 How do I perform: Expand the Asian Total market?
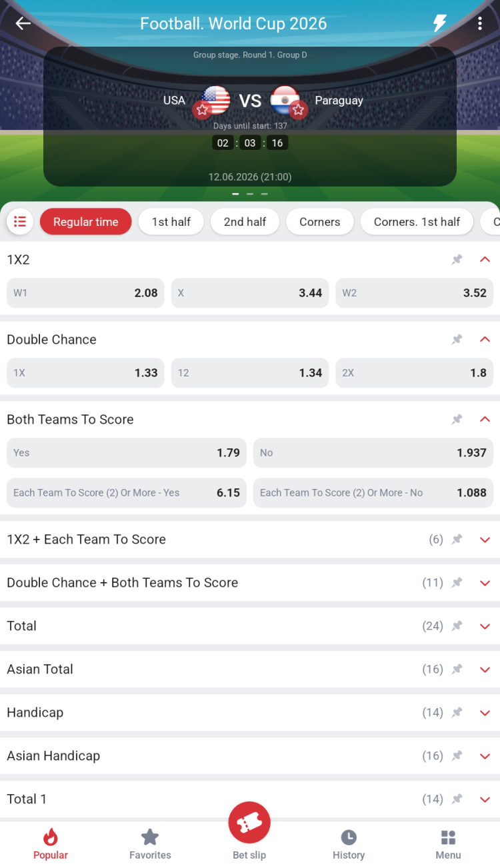click(485, 669)
